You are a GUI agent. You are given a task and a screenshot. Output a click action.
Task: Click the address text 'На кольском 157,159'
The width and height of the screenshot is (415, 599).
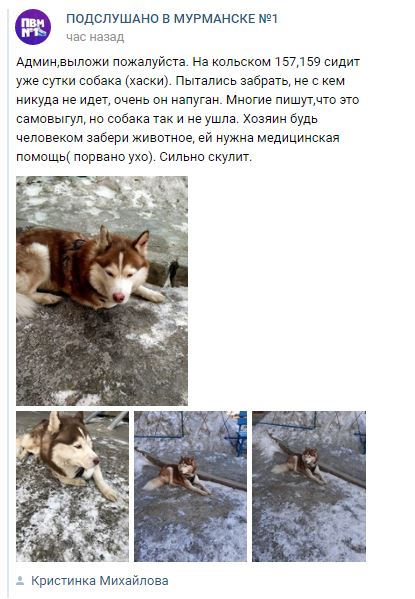pyautogui.click(x=256, y=62)
